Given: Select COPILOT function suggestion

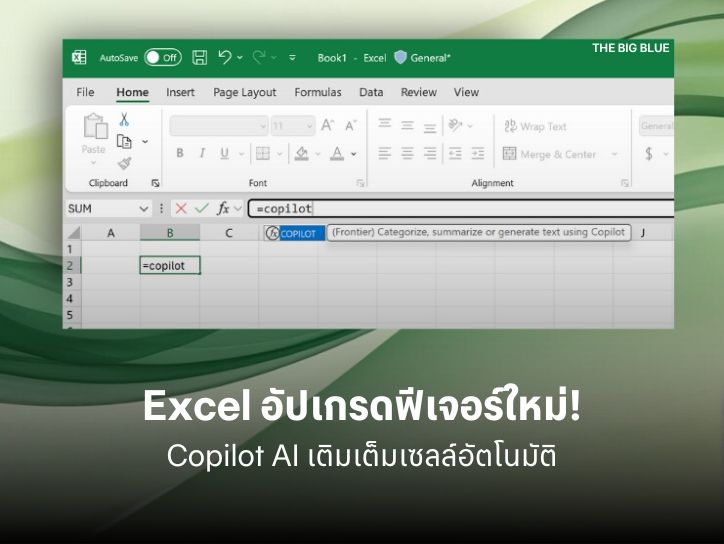Looking at the screenshot, I should tap(295, 233).
